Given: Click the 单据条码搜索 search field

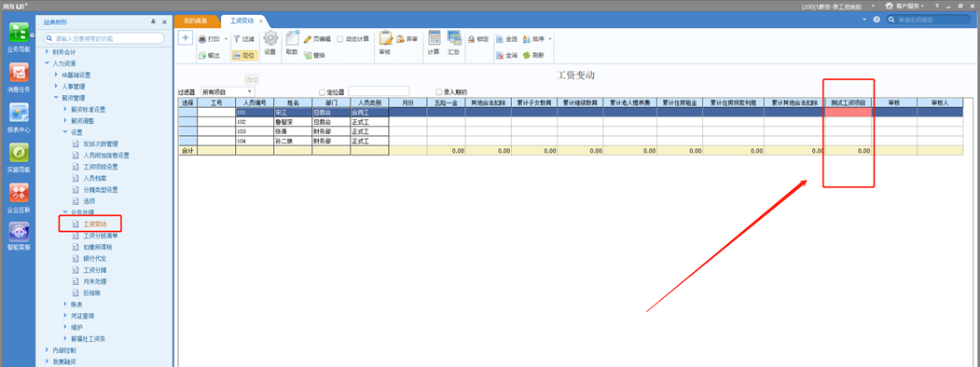Looking at the screenshot, I should (928, 20).
